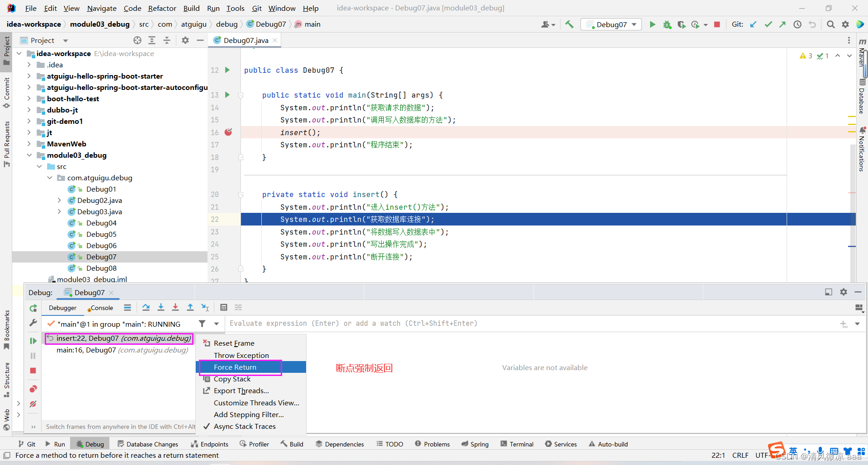Open Terminal tool window

click(x=517, y=444)
